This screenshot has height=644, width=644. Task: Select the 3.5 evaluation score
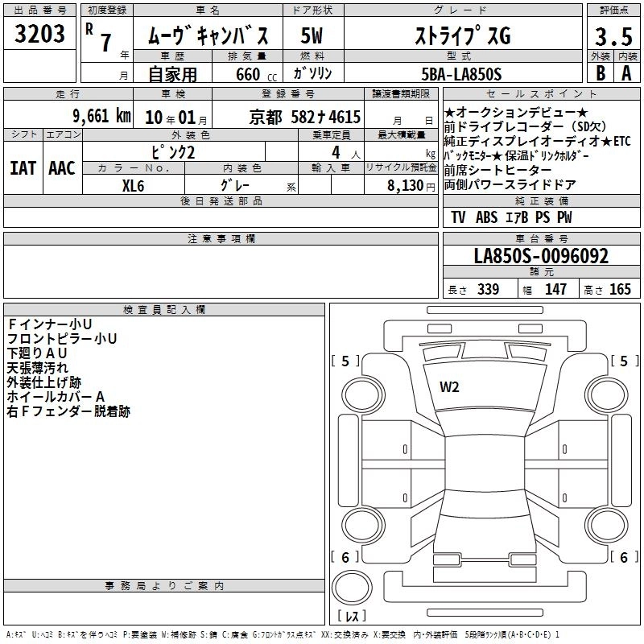612,36
